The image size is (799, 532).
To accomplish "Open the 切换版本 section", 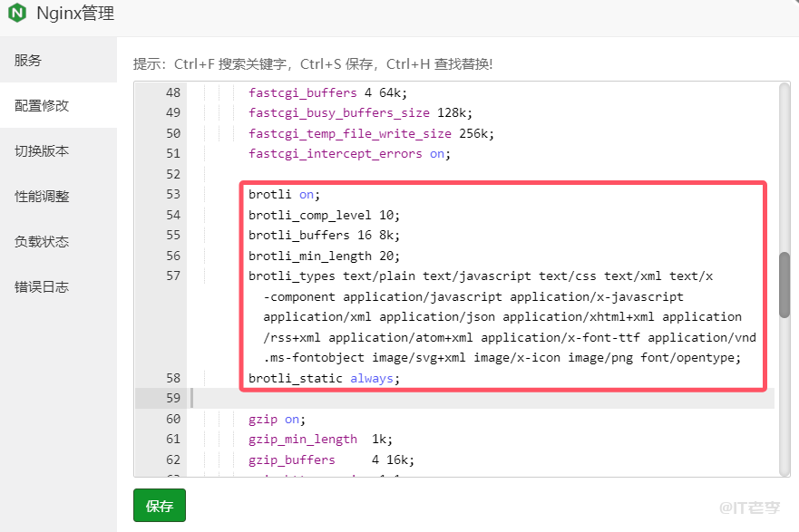I will click(42, 150).
